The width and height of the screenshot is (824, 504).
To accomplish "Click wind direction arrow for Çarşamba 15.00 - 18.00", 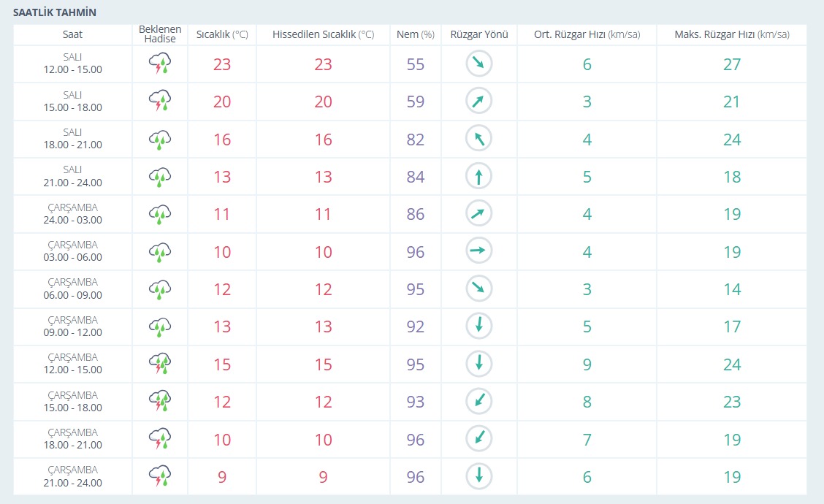I will [x=479, y=402].
